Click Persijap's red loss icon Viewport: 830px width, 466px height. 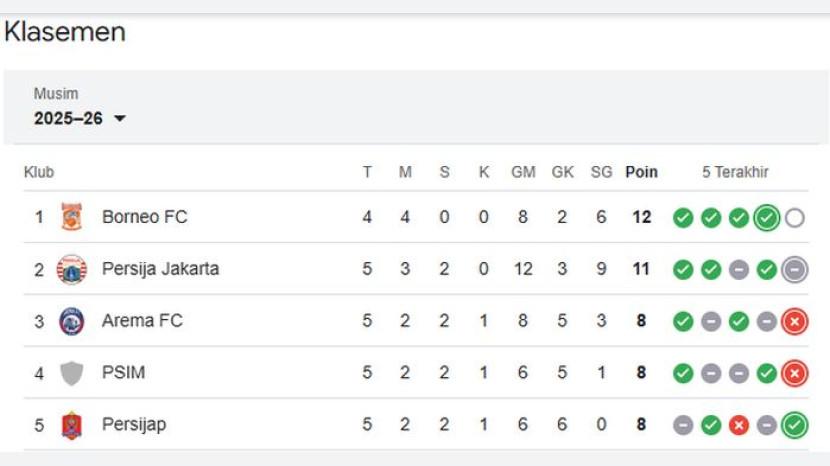[x=739, y=425]
